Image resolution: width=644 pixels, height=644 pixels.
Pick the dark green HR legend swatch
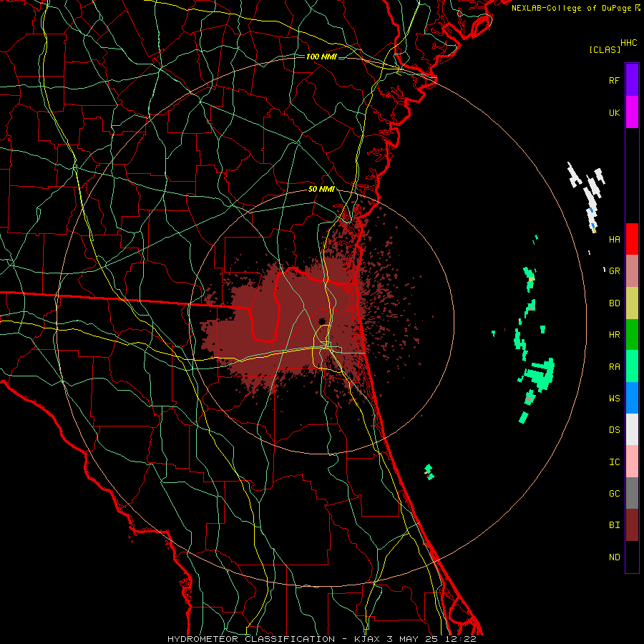point(632,334)
